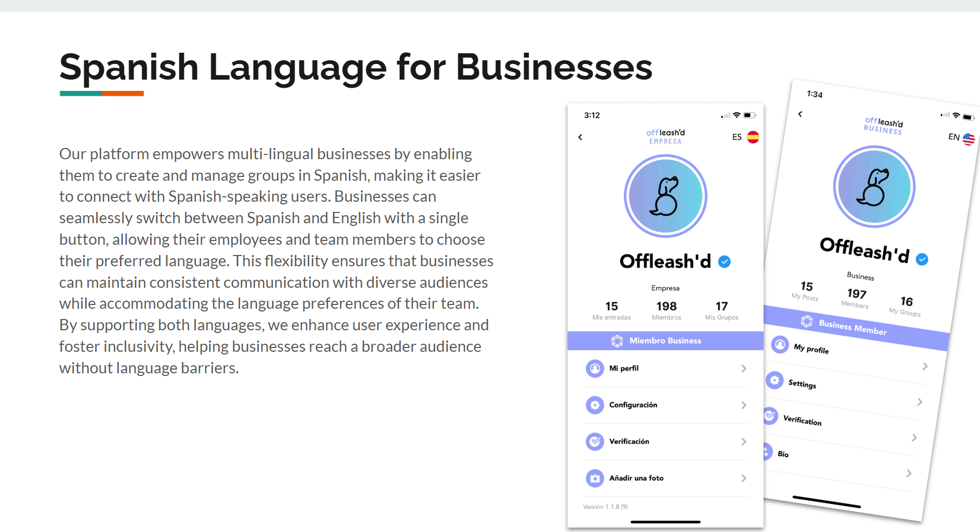The image size is (980, 532).
Task: Click the Empresa label under Offleash'd
Action: point(665,288)
